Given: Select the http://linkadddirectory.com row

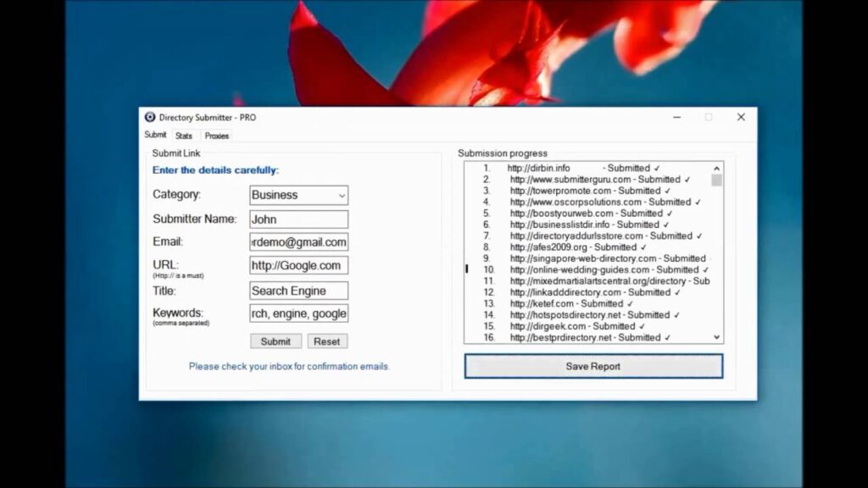Looking at the screenshot, I should point(588,292).
